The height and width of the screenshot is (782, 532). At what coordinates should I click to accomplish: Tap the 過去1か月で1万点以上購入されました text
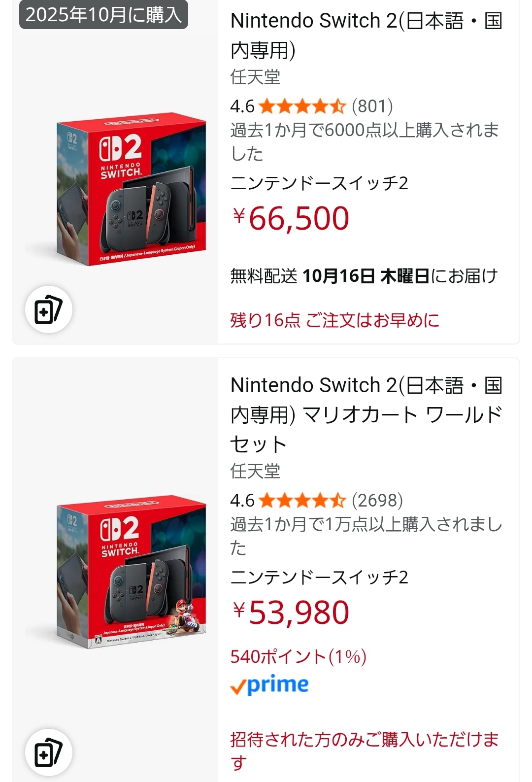(366, 536)
